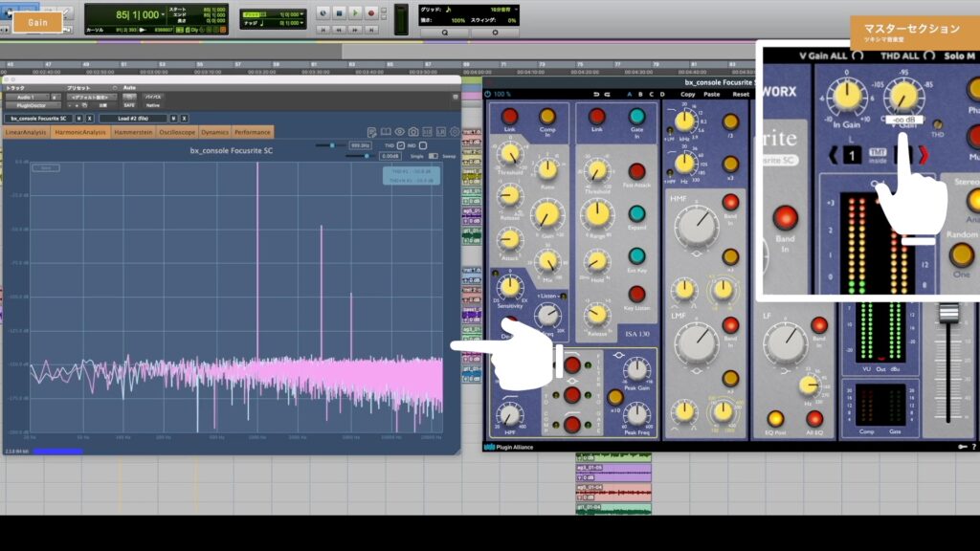Flip the Single/Sweep switch
980x551 pixels.
(x=434, y=156)
